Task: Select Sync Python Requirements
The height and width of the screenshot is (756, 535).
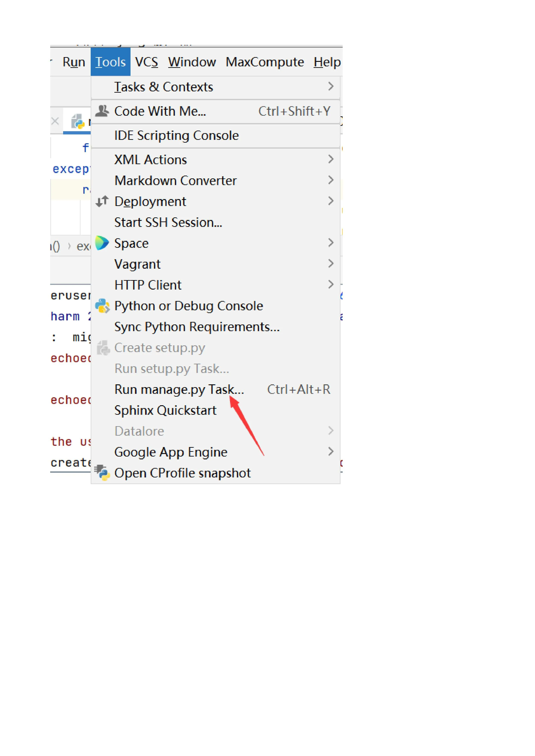Action: (x=197, y=327)
